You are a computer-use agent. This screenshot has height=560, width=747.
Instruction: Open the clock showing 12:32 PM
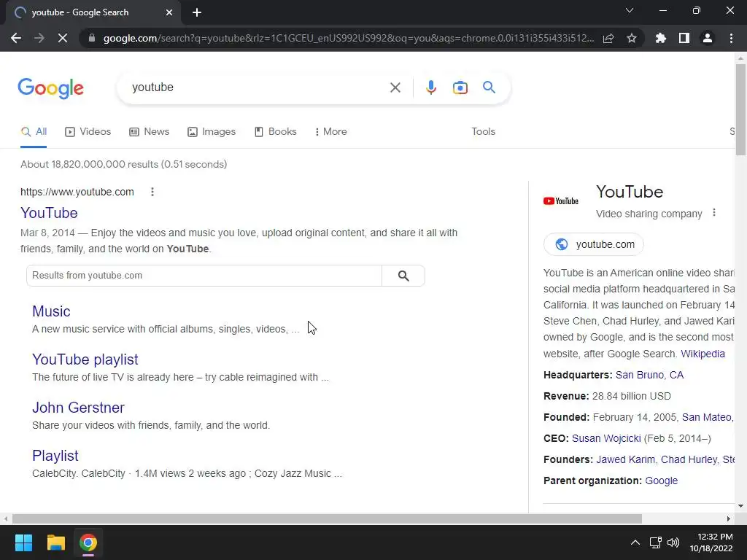pyautogui.click(x=711, y=542)
